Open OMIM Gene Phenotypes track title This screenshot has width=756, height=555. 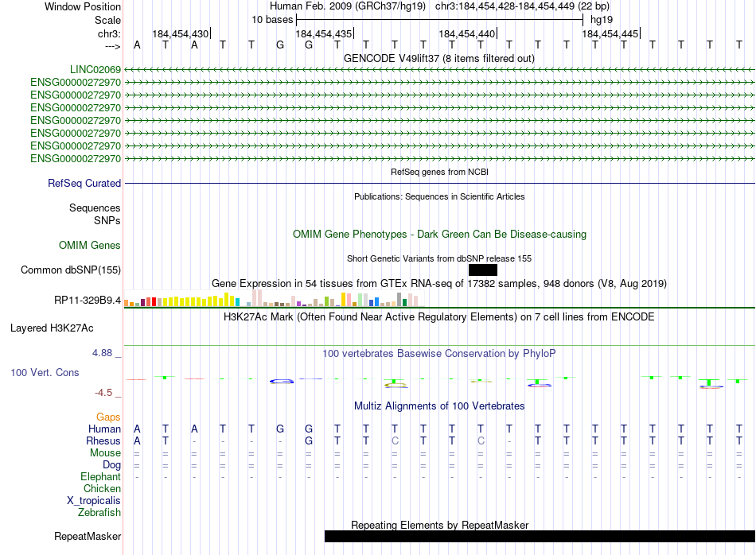439,234
